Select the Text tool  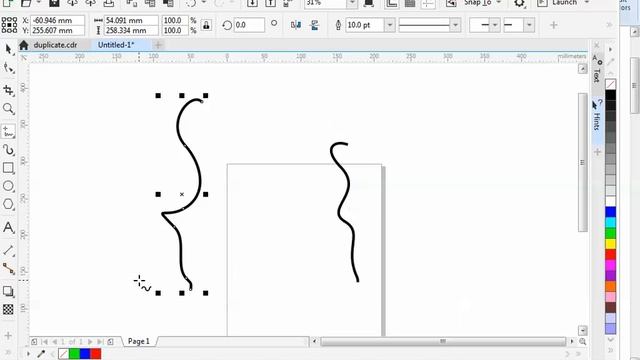(9, 227)
